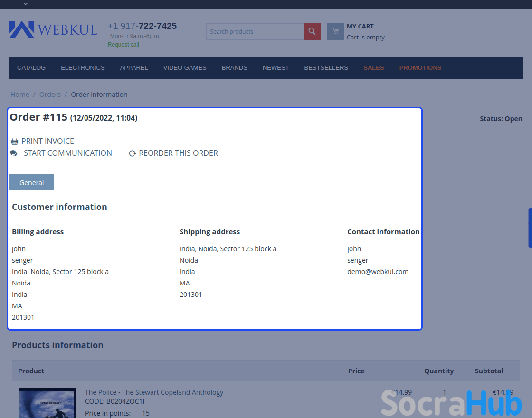Screen dimensions: 532x418
Task: Open The Police Stewart Copeland Anthology link
Action: pos(154,392)
